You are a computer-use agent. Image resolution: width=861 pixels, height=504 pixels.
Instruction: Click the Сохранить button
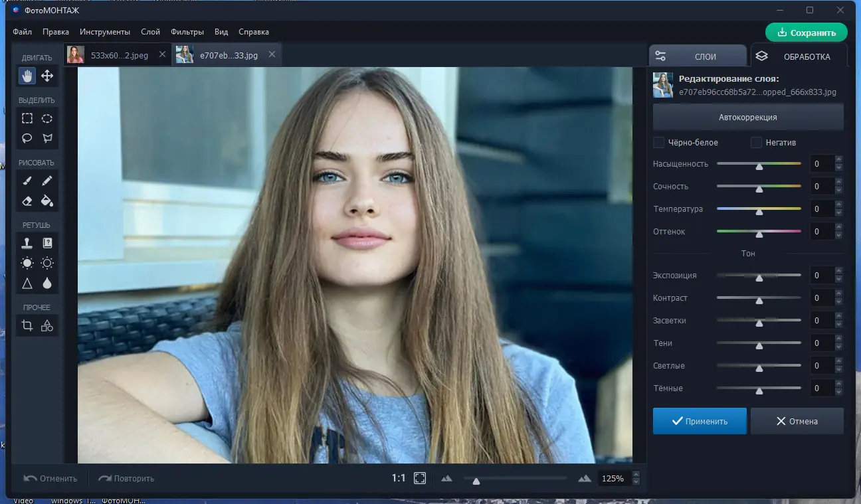coord(807,33)
